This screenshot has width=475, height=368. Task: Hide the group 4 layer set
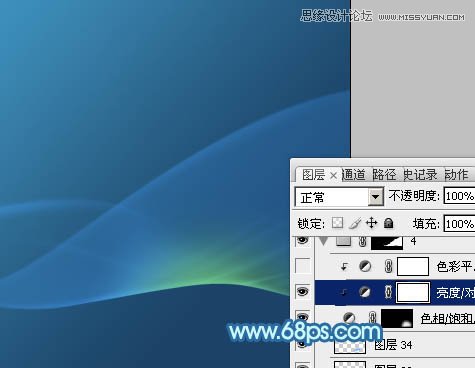(303, 240)
